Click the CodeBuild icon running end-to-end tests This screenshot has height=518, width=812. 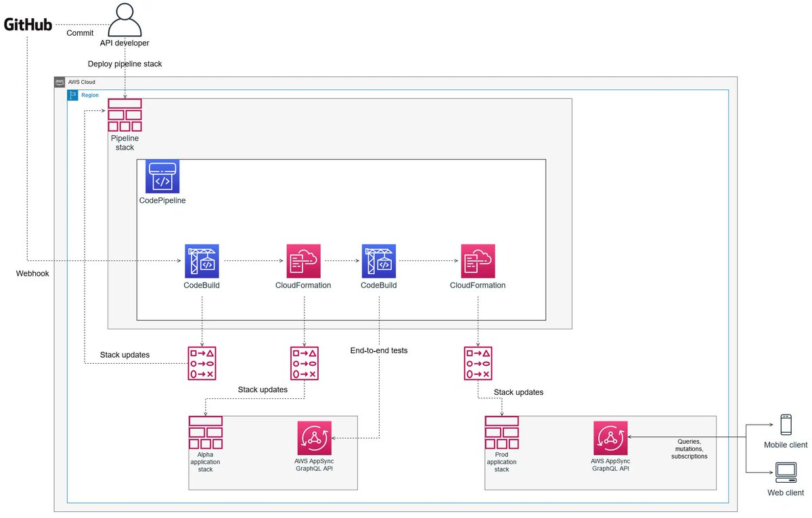point(379,261)
